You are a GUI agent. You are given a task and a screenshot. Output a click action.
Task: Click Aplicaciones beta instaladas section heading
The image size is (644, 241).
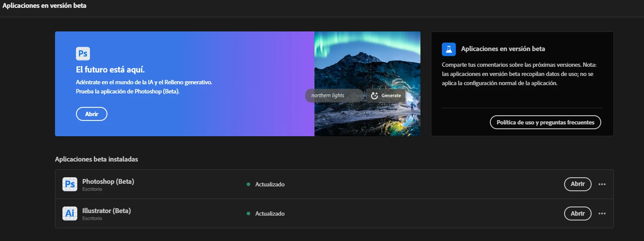tap(96, 159)
